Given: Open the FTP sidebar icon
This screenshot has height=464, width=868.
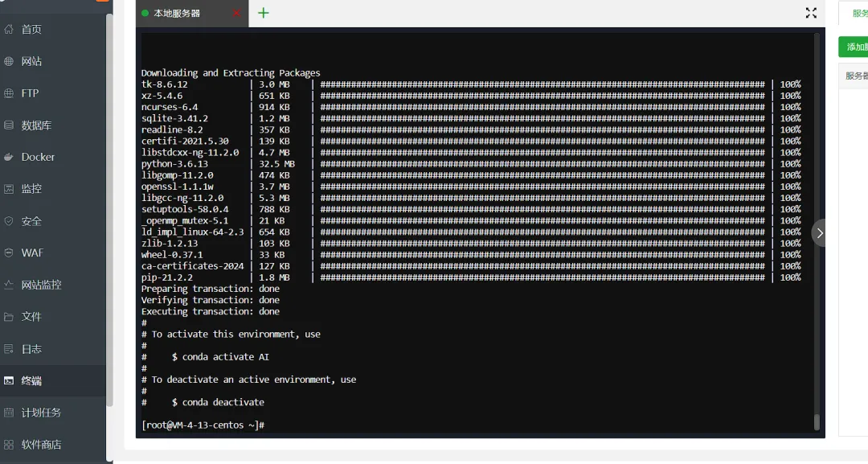Looking at the screenshot, I should (9, 93).
